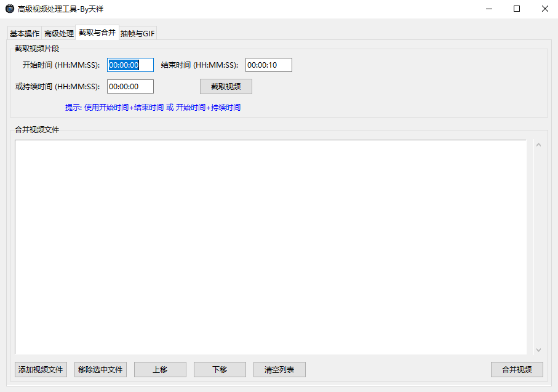The image size is (558, 392).
Task: Minimize the 高级视频处理工具 window
Action: (x=489, y=9)
